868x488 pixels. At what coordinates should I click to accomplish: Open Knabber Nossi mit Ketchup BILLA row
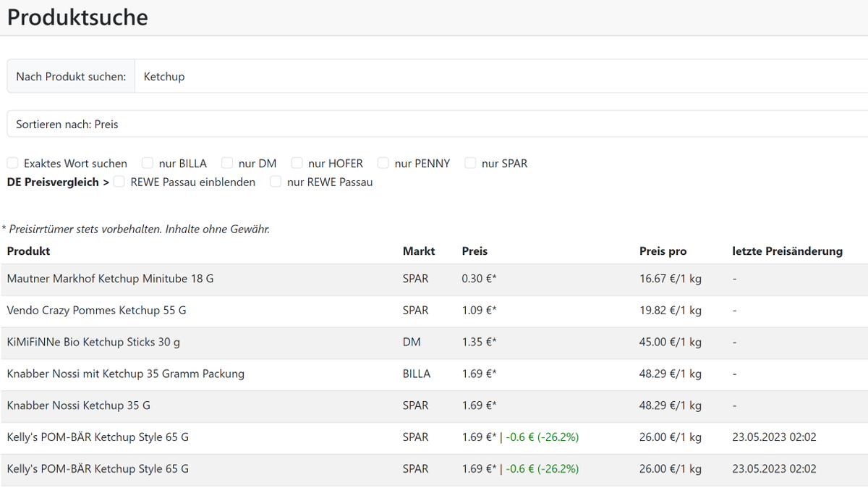pos(434,374)
